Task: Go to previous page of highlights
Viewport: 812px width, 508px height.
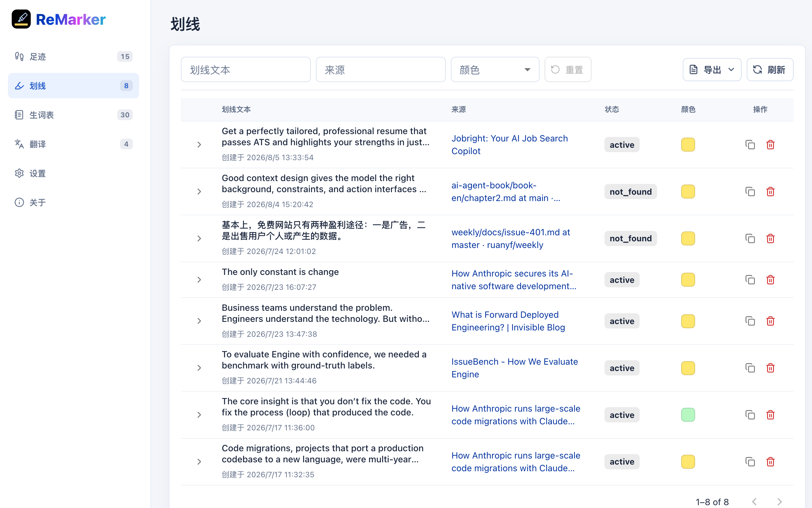Action: click(754, 502)
